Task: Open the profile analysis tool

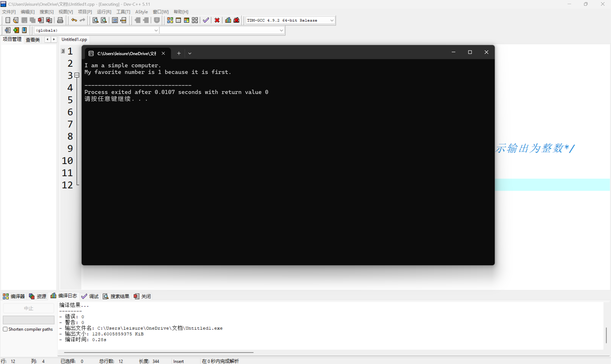Action: pyautogui.click(x=228, y=20)
